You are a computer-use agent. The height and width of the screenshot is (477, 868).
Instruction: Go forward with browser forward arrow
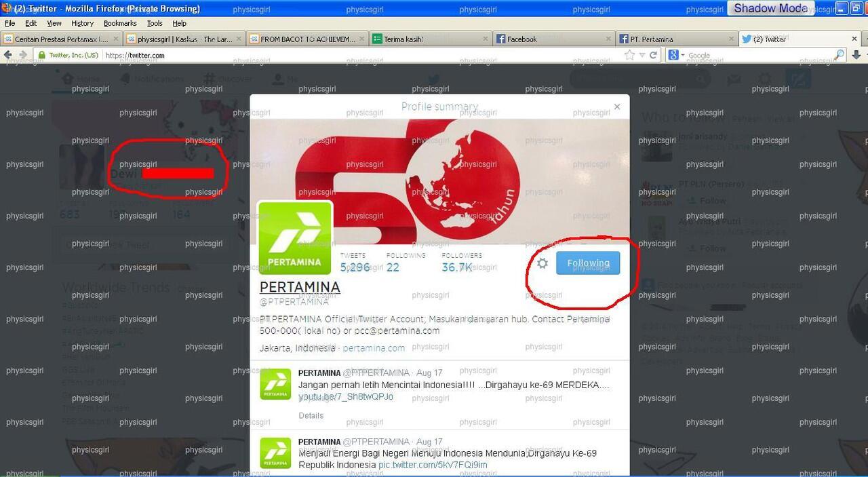coord(24,55)
